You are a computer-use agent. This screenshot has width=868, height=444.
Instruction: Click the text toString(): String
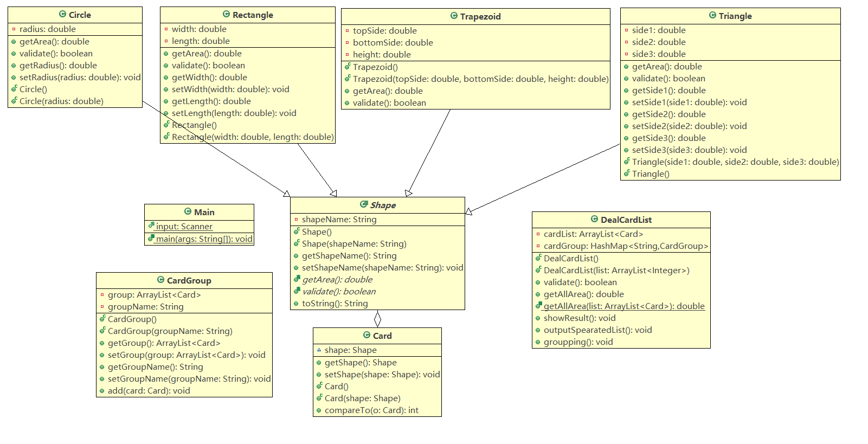pos(335,303)
